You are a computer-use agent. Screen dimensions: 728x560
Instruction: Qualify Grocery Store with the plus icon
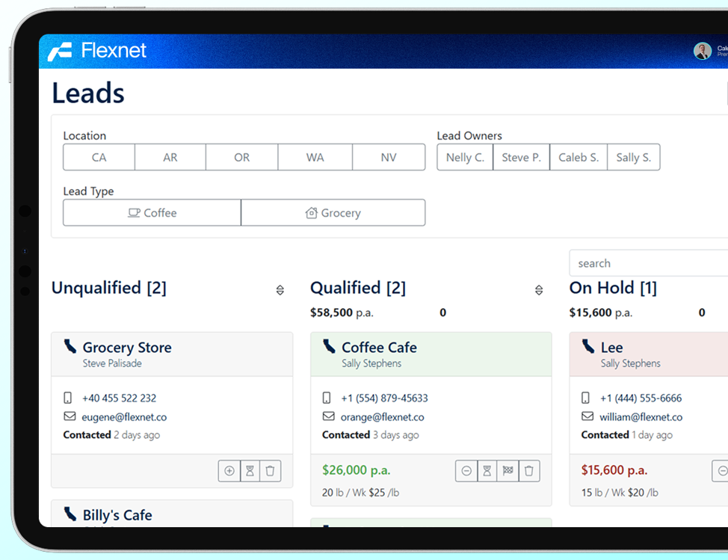point(229,471)
